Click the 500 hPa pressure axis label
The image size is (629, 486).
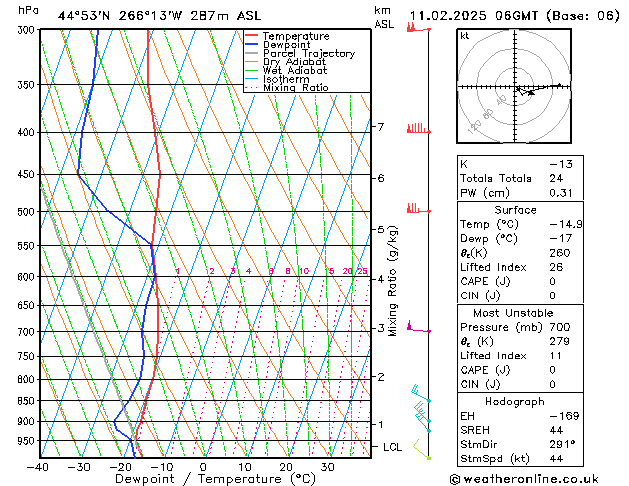pos(27,212)
